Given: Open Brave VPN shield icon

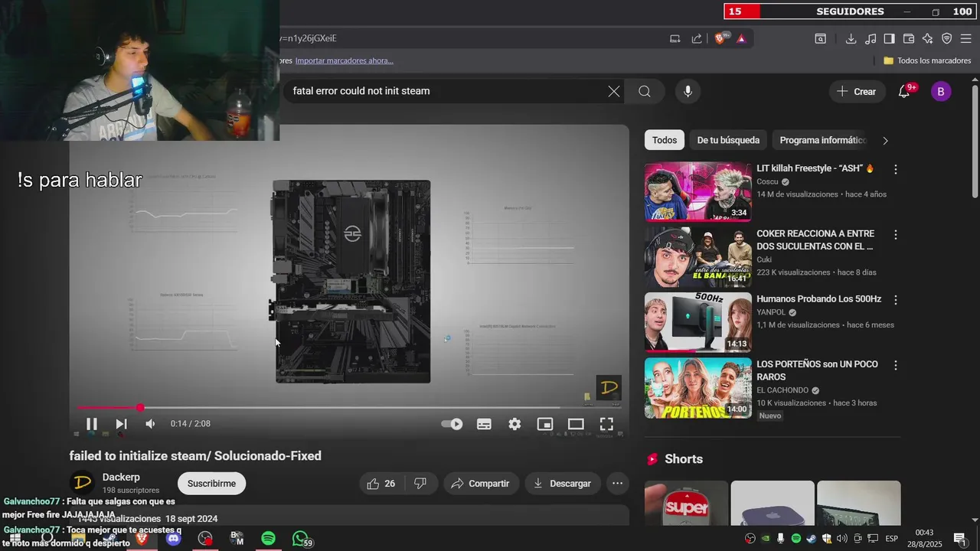Looking at the screenshot, I should tap(946, 38).
